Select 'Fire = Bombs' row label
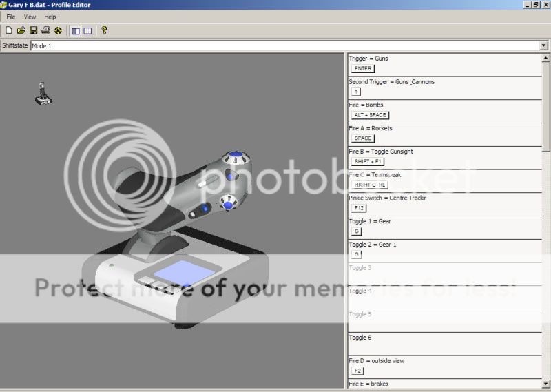Viewport: 551px width, 392px height. 366,105
